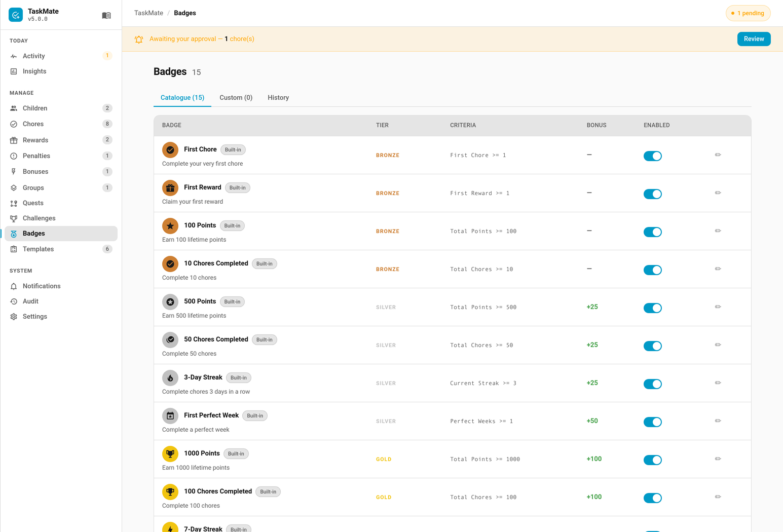Edit the 50 Chores Completed badge
This screenshot has width=783, height=532.
pyautogui.click(x=718, y=345)
